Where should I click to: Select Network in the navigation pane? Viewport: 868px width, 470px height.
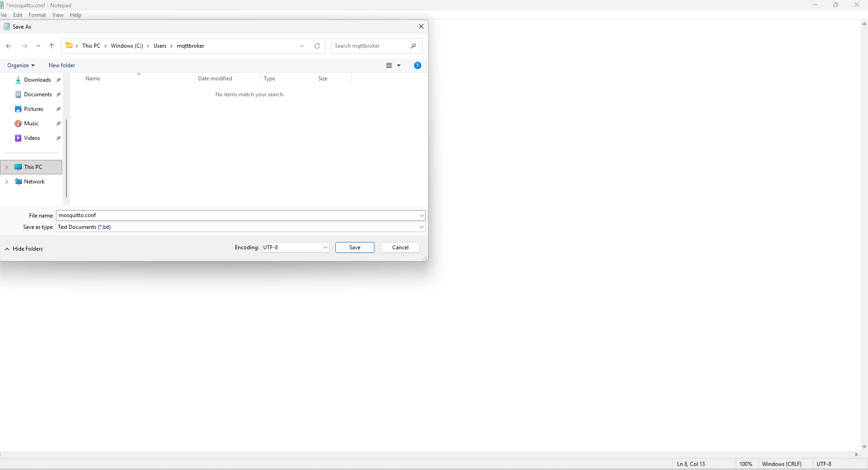click(x=34, y=182)
